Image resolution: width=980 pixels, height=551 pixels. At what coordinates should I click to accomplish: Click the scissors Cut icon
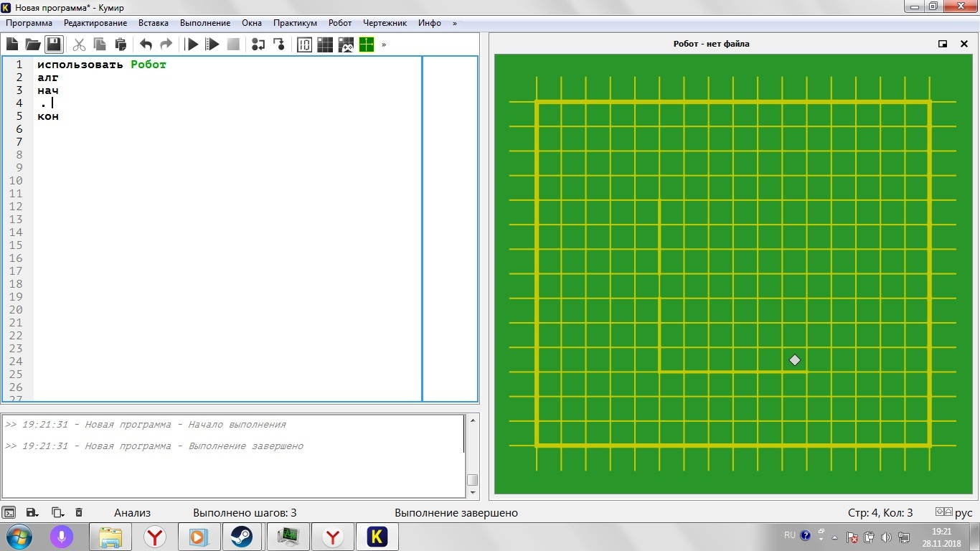[x=79, y=44]
